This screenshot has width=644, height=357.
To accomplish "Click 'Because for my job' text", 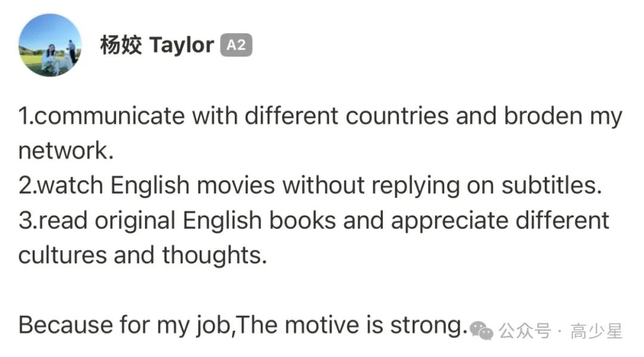I will pyautogui.click(x=125, y=325).
